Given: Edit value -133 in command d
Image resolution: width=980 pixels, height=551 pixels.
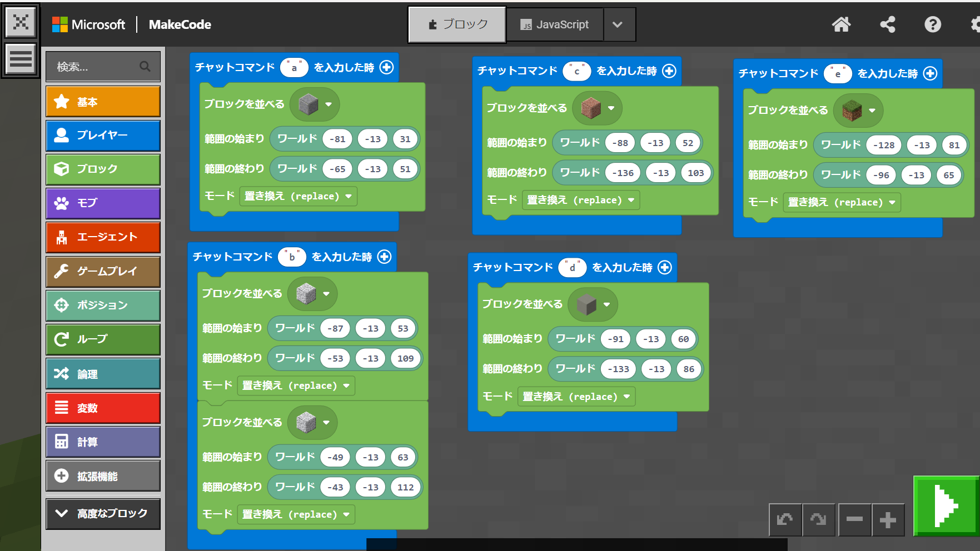Looking at the screenshot, I should (619, 369).
